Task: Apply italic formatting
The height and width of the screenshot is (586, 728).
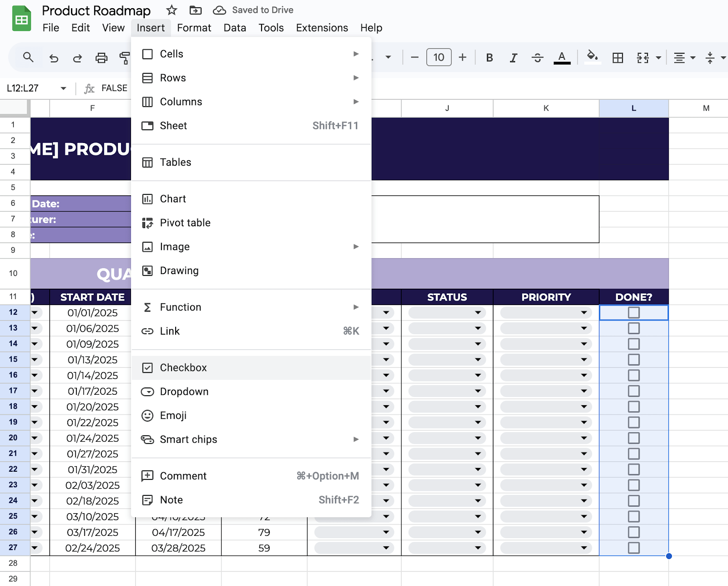Action: click(x=513, y=57)
